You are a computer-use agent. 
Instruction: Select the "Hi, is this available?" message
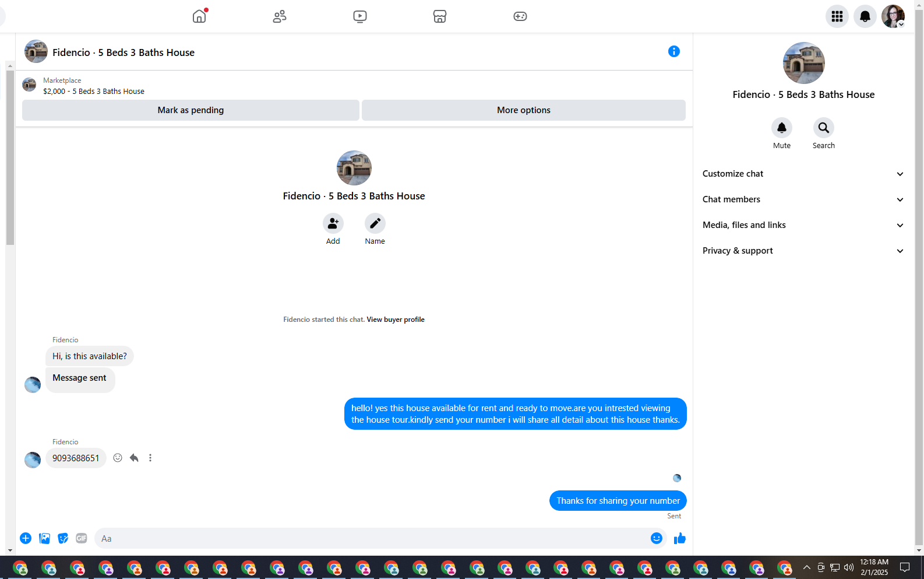click(x=90, y=356)
